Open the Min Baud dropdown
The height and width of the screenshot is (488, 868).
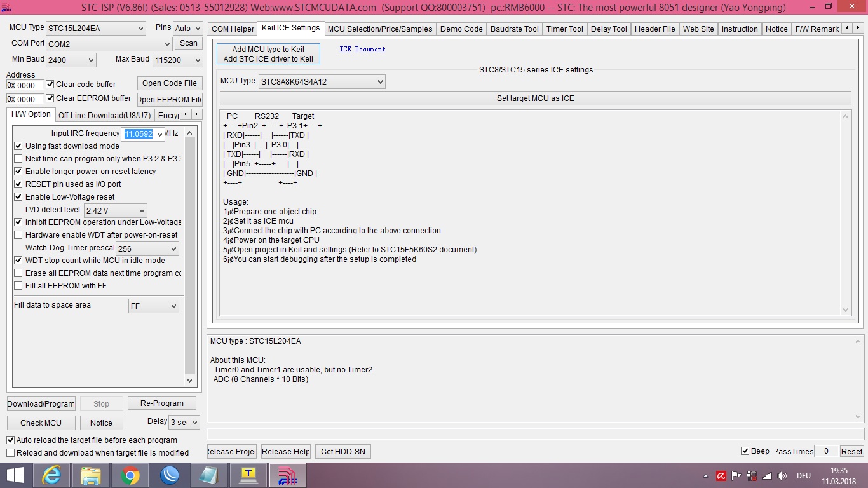click(x=71, y=60)
